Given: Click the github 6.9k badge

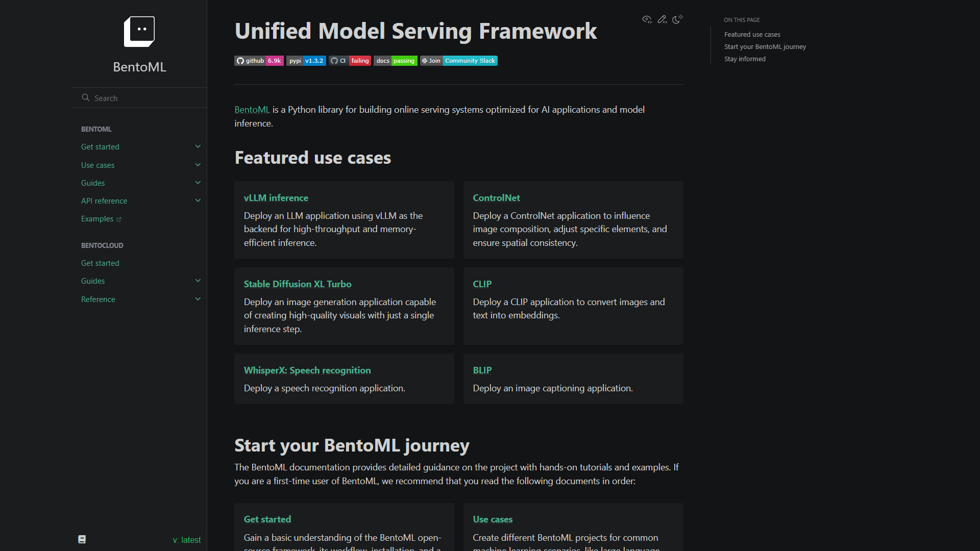Looking at the screenshot, I should pos(258,60).
